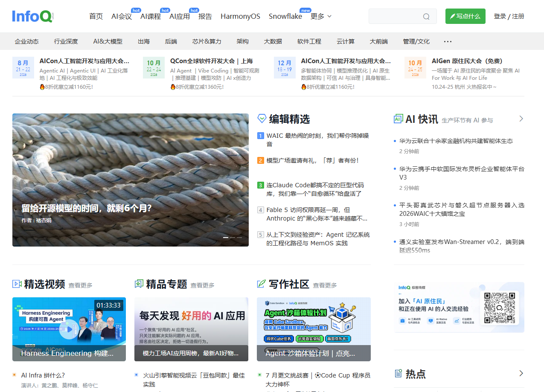
Task: Click the 登录 link
Action: [x=500, y=16]
